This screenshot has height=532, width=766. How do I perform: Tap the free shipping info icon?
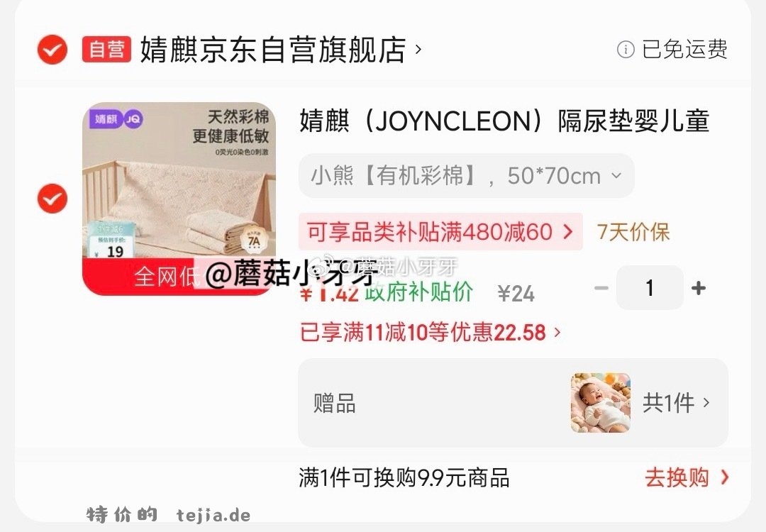[626, 50]
